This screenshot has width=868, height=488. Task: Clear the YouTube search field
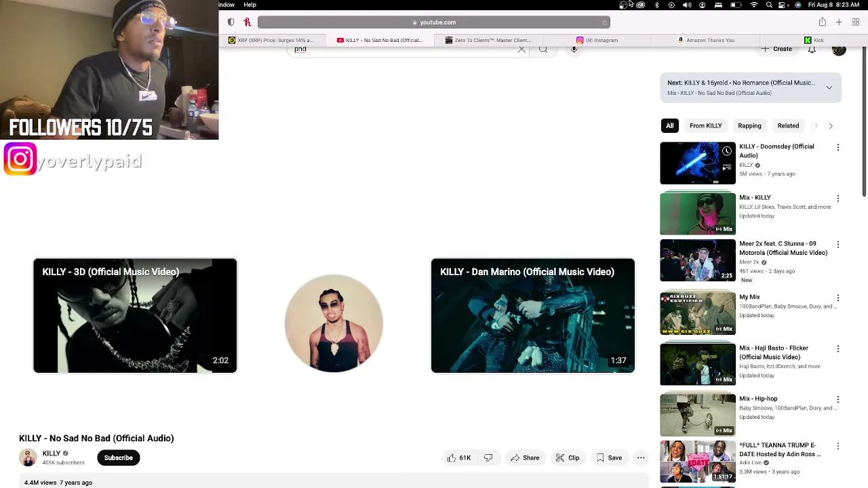521,49
